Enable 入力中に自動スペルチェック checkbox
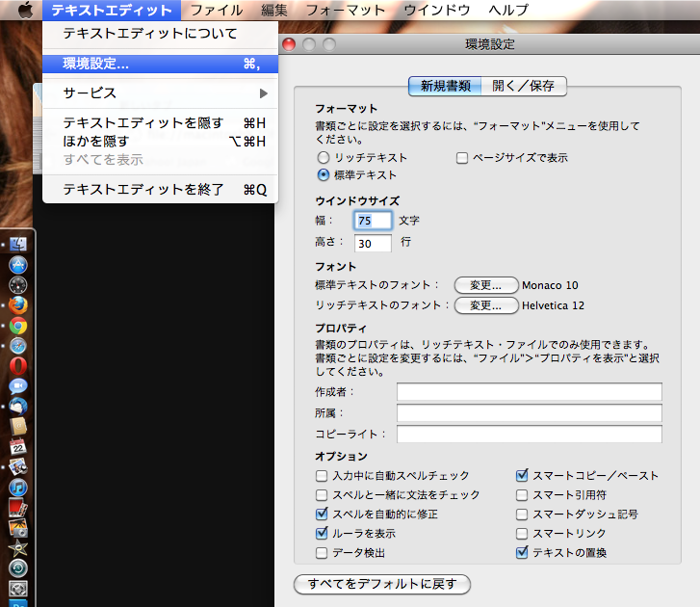The image size is (700, 607). pos(322,476)
